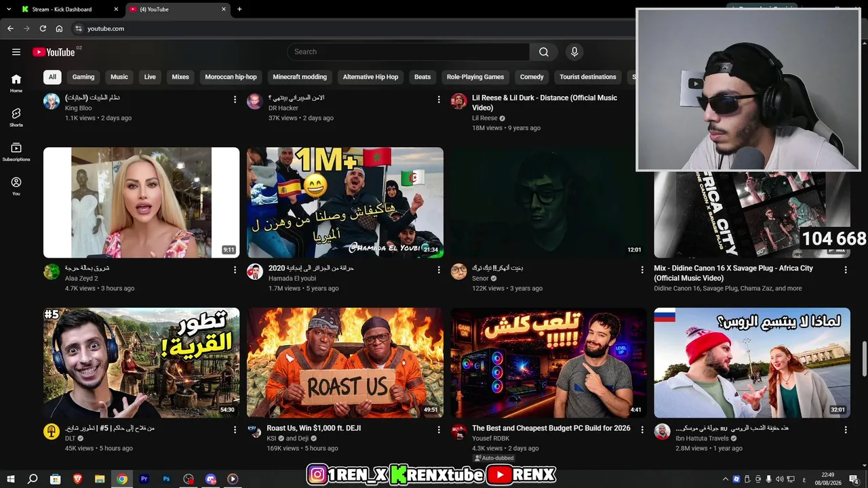Image resolution: width=868 pixels, height=488 pixels.
Task: Go to the Ibn Hattuta Travels channel name link
Action: (x=702, y=439)
